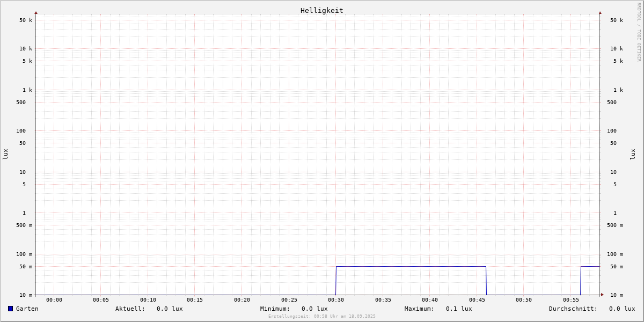The height and width of the screenshot is (322, 644).
Task: Click the 1 k label on right axis
Action: pyautogui.click(x=618, y=90)
